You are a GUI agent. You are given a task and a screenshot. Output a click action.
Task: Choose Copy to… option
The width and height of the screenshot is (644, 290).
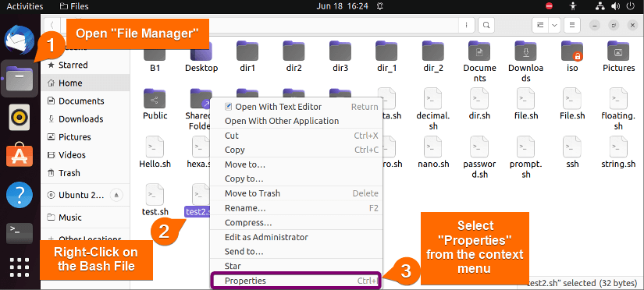coord(296,179)
